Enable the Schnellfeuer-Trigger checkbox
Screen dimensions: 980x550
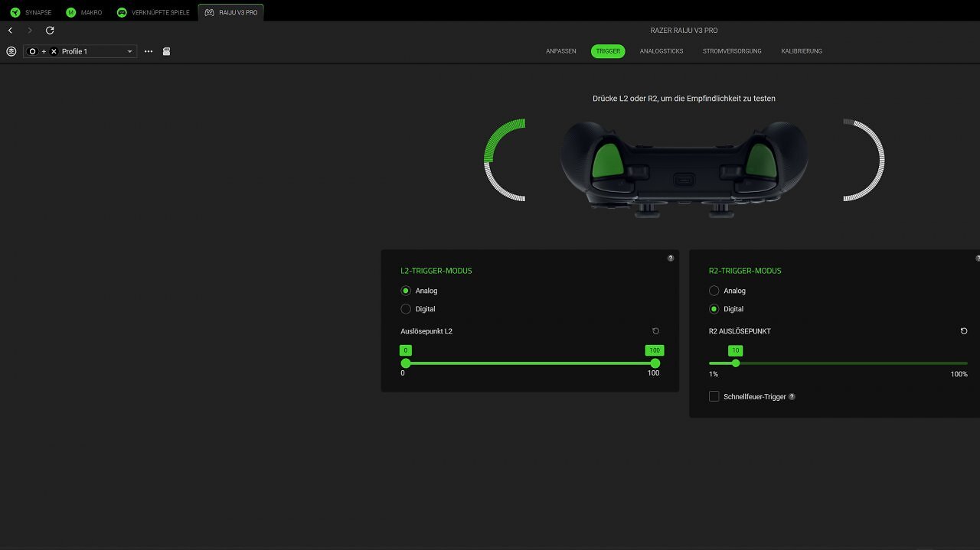coord(714,396)
